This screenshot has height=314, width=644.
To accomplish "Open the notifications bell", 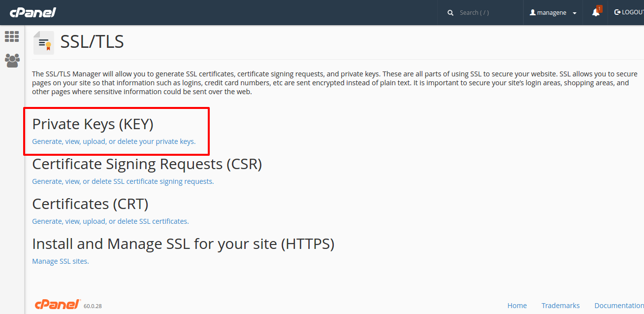I will click(x=596, y=12).
